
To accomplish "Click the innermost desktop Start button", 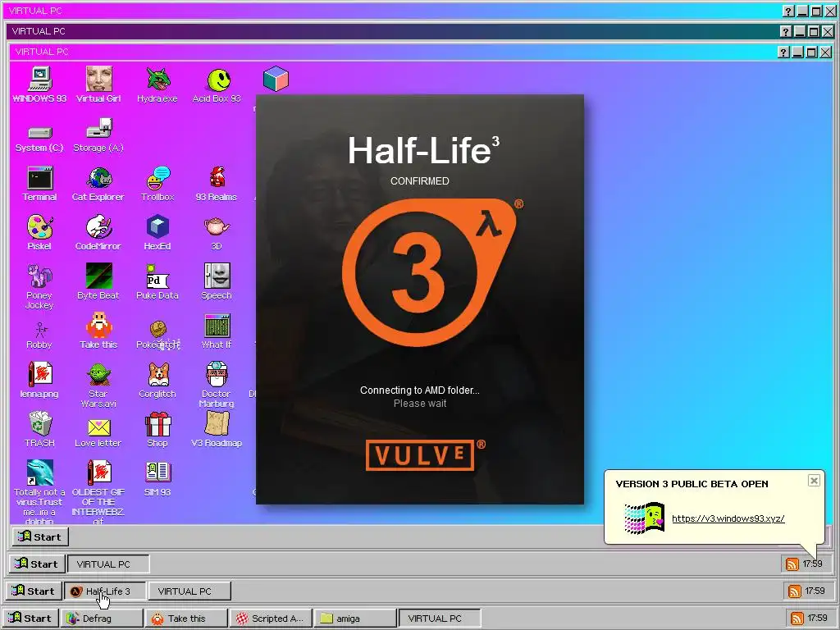I will point(40,536).
